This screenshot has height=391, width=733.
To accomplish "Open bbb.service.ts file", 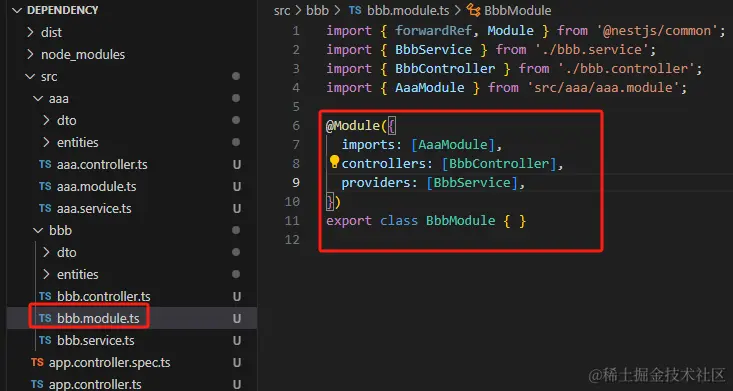I will [x=96, y=340].
